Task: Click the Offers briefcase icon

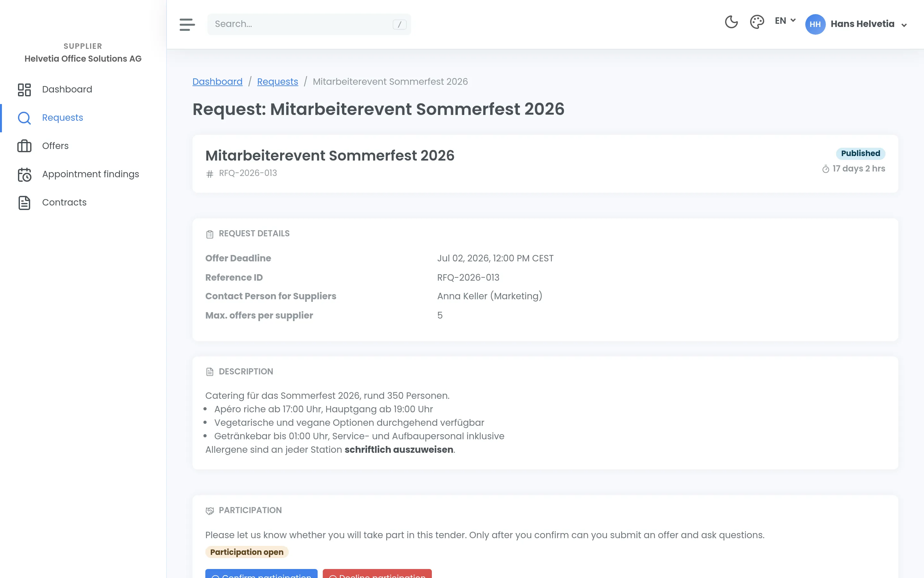Action: click(x=24, y=146)
